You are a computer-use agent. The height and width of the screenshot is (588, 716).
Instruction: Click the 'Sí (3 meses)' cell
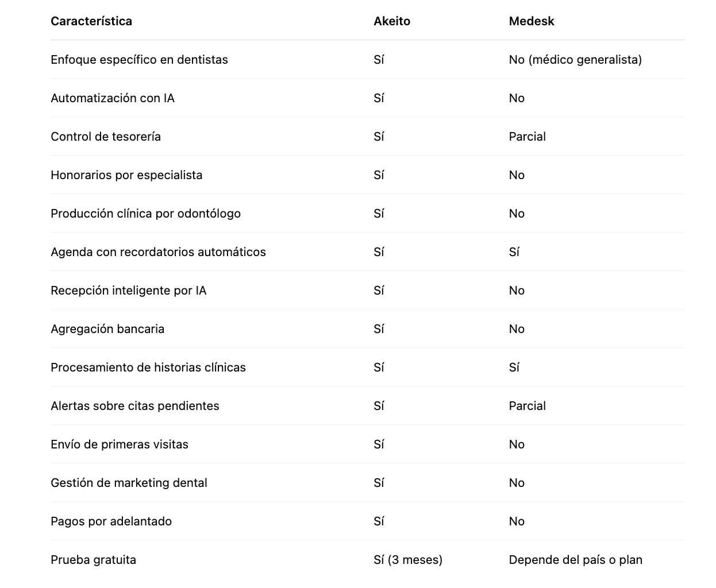click(x=408, y=560)
